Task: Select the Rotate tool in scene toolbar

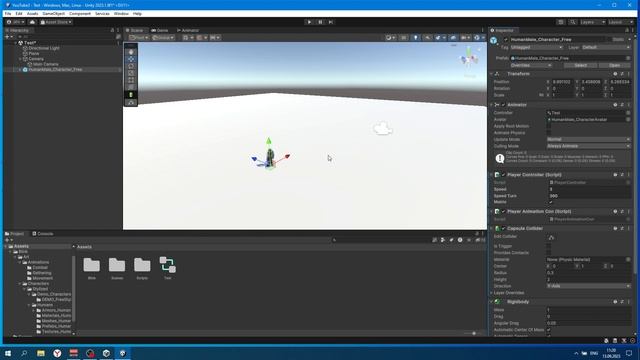Action: pos(131,66)
